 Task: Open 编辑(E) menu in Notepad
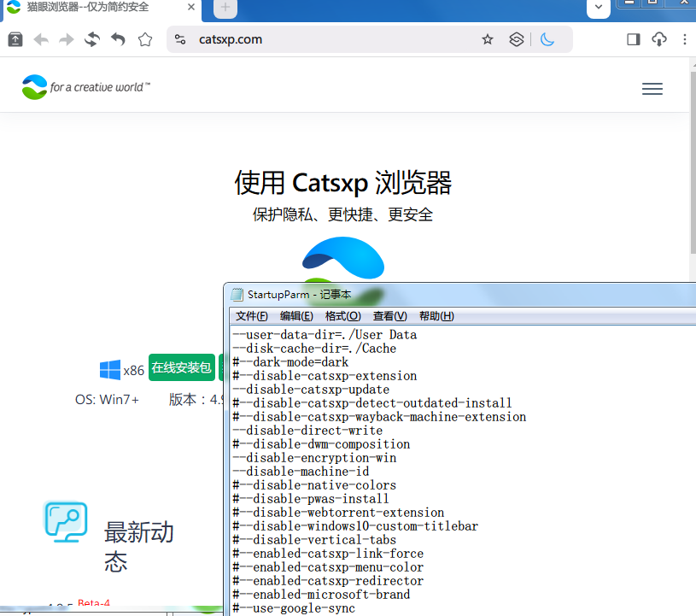(x=296, y=316)
